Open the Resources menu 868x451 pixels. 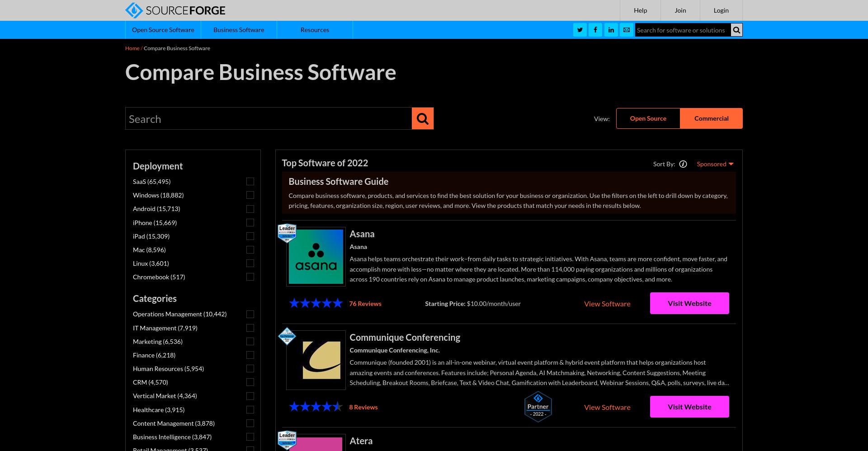(315, 30)
